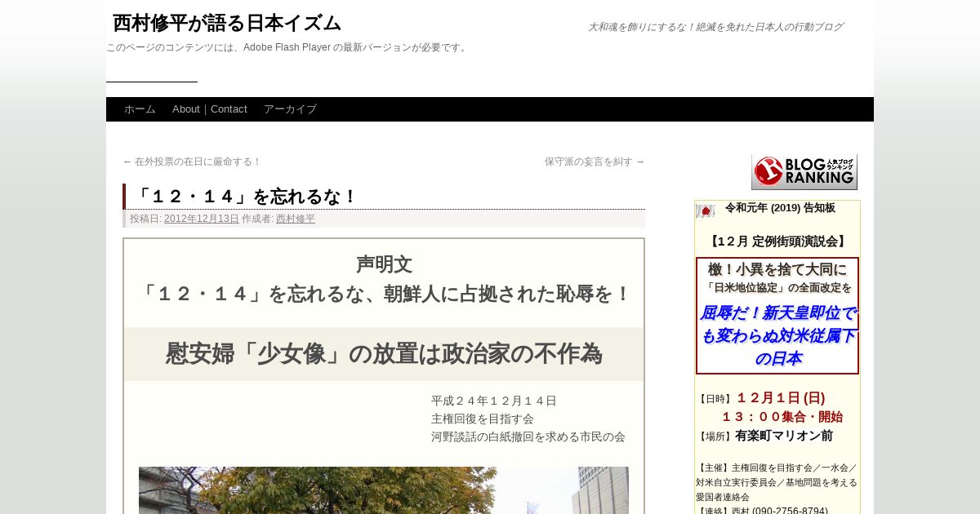Open the blog title 西村修平が語る日本イズム
This screenshot has width=980, height=514.
(226, 23)
